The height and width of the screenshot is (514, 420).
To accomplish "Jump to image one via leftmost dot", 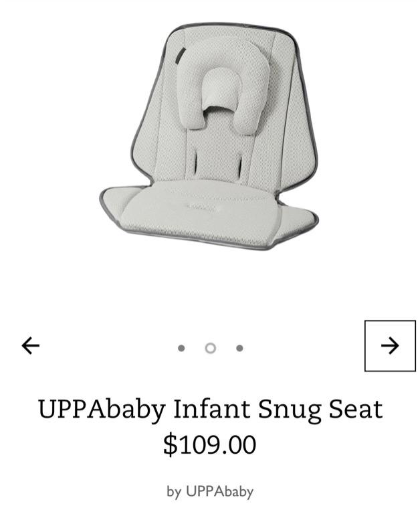I will coord(181,348).
